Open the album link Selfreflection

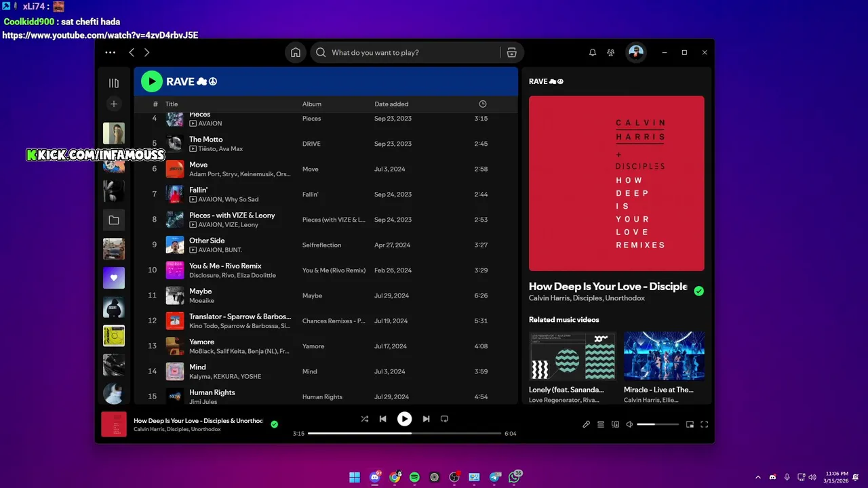[x=321, y=245]
